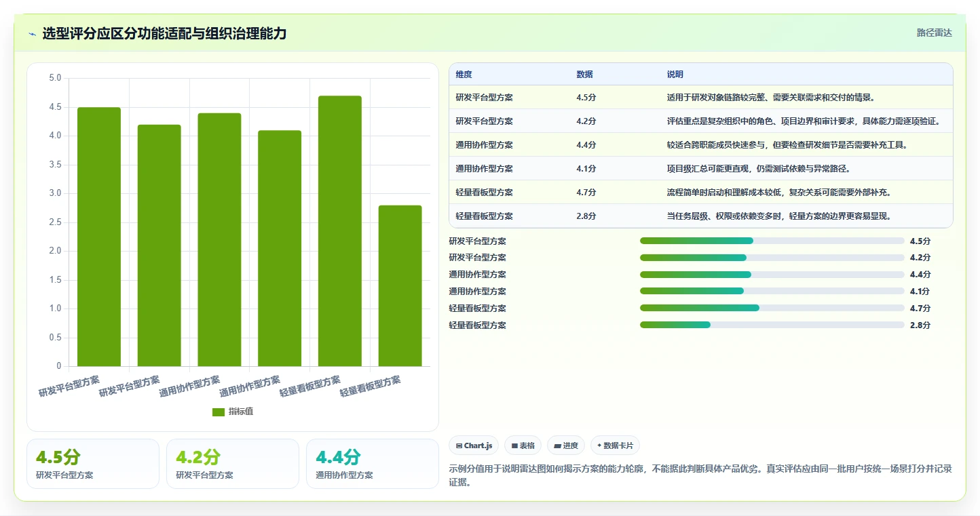Open the 4.5分 研发平台型方案 data card

point(93,464)
